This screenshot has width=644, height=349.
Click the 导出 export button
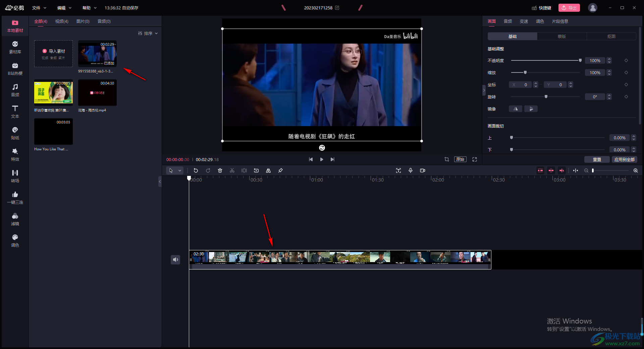click(x=569, y=8)
